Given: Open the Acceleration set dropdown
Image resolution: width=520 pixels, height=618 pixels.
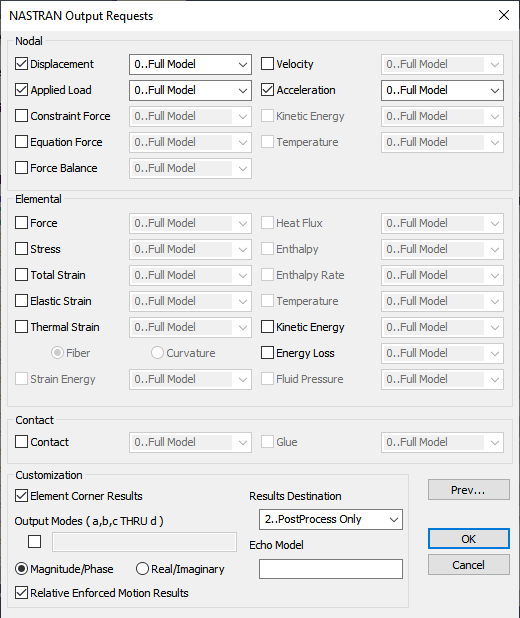Looking at the screenshot, I should pyautogui.click(x=442, y=90).
